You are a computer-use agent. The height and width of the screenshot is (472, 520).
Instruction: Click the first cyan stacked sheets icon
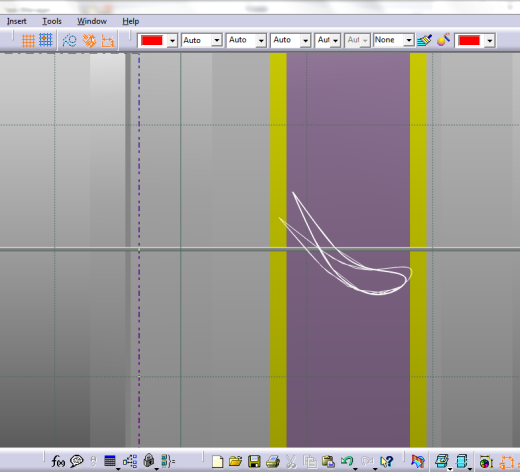point(442,461)
